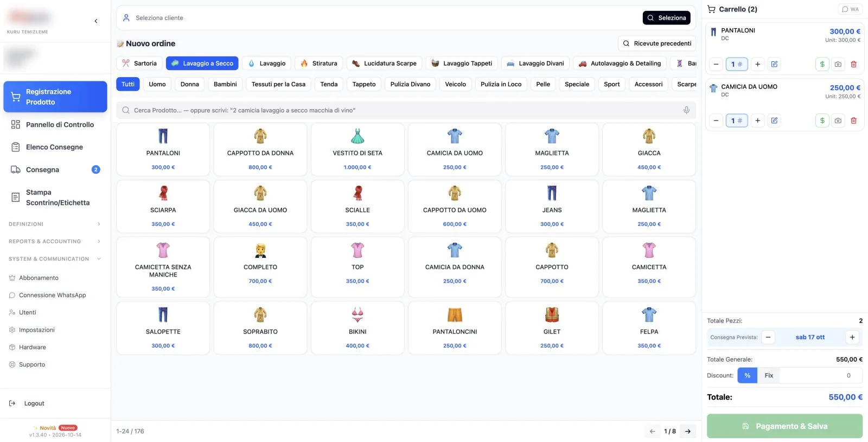
Task: Expand the DEFINIZIONI sidebar section
Action: [x=55, y=224]
